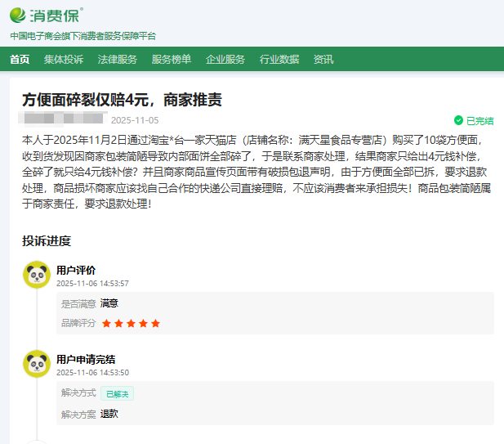The height and width of the screenshot is (444, 504).
Task: Open the 法律服务 menu item
Action: [118, 59]
